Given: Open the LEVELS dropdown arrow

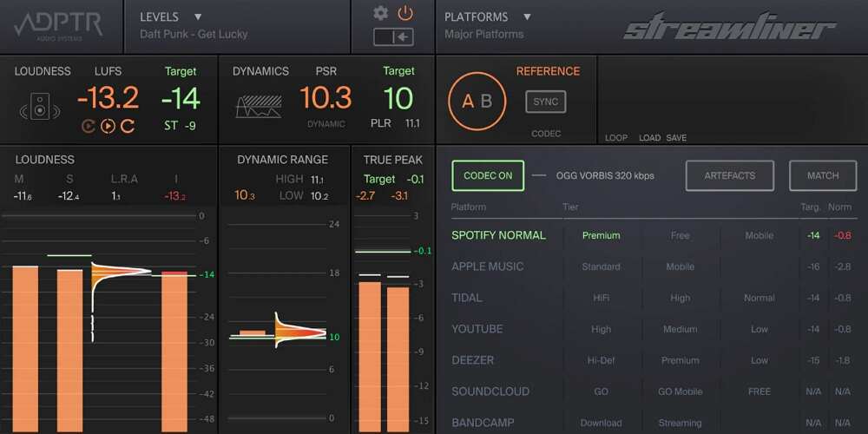Looking at the screenshot, I should (198, 17).
